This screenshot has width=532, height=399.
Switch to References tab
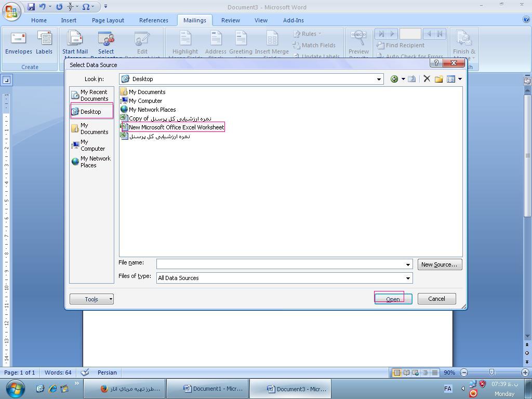tap(154, 20)
